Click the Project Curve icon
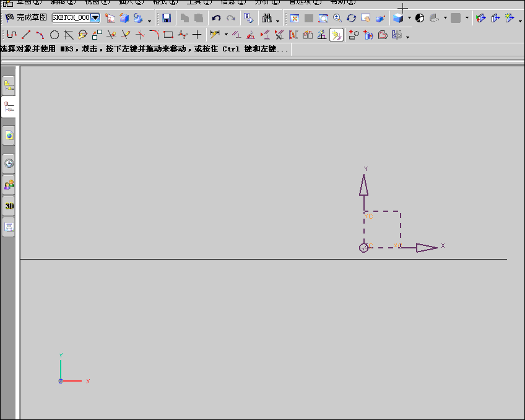The width and height of the screenshot is (525, 420). pos(368,35)
